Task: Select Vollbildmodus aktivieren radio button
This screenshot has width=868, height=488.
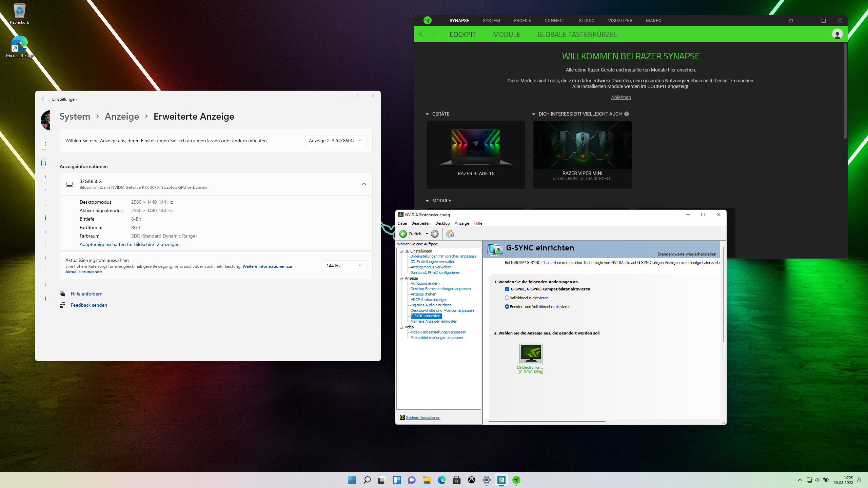Action: [507, 298]
